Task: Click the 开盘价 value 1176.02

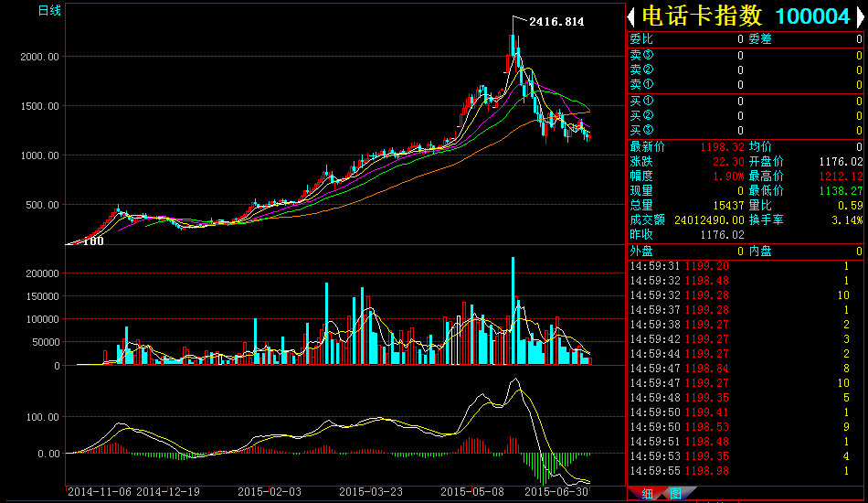Action: [x=841, y=162]
